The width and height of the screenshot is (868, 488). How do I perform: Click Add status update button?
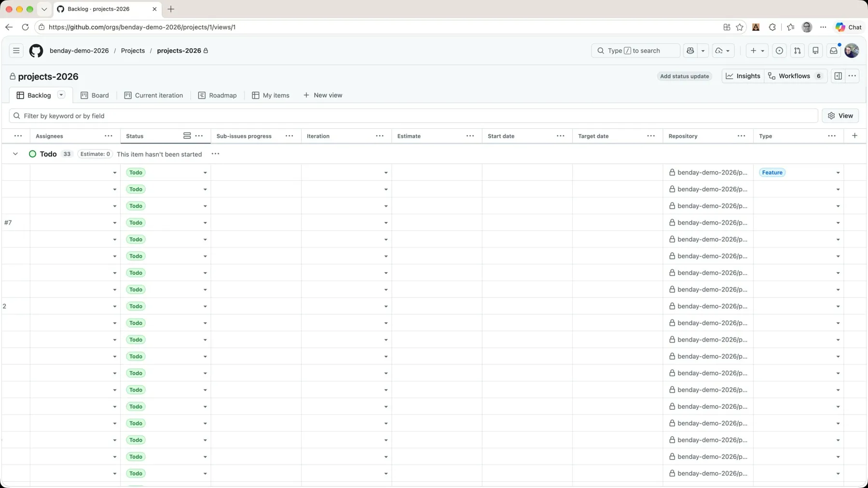pyautogui.click(x=684, y=76)
